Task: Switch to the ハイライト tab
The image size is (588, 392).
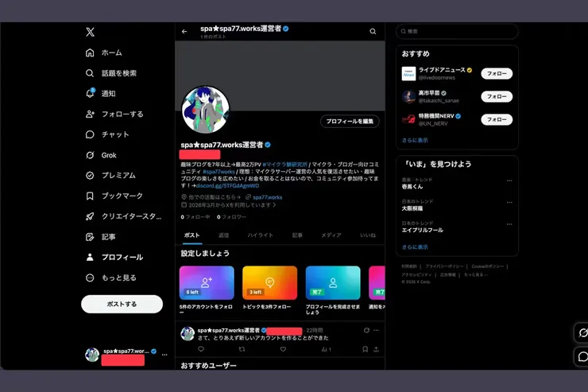Action: [261, 235]
